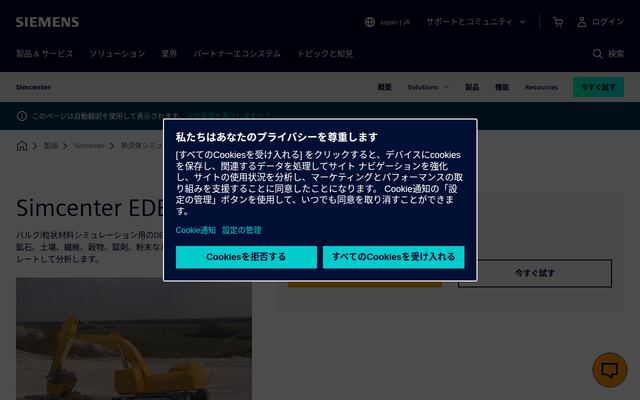Click Simcenter label in subnav
The image size is (640, 400).
[33, 87]
